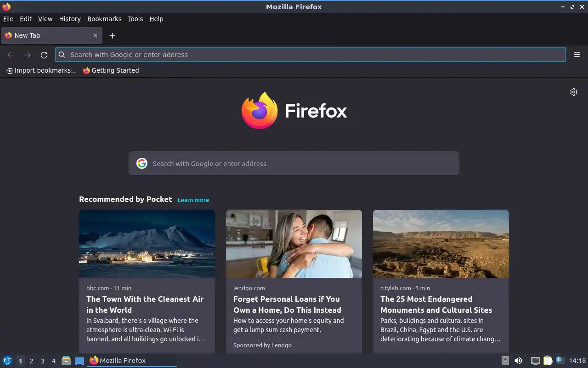The image size is (588, 368).
Task: Switch to workspace 2
Action: 31,361
